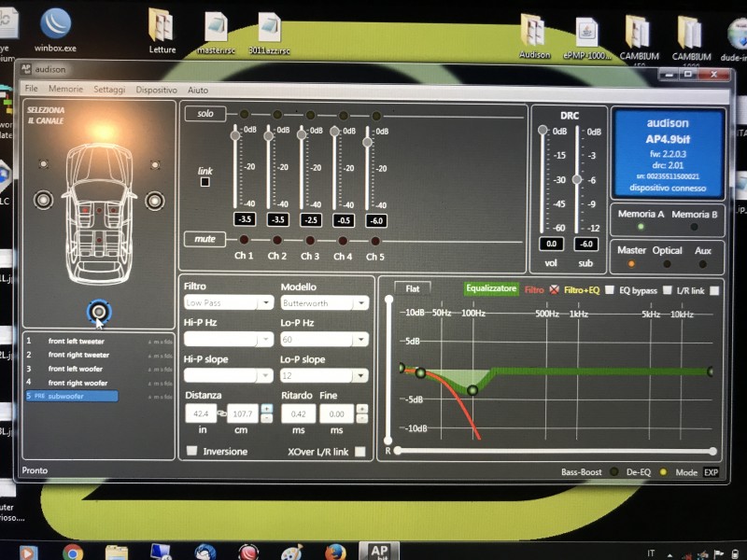Select the subwoofer speaker icon below car

point(99,312)
